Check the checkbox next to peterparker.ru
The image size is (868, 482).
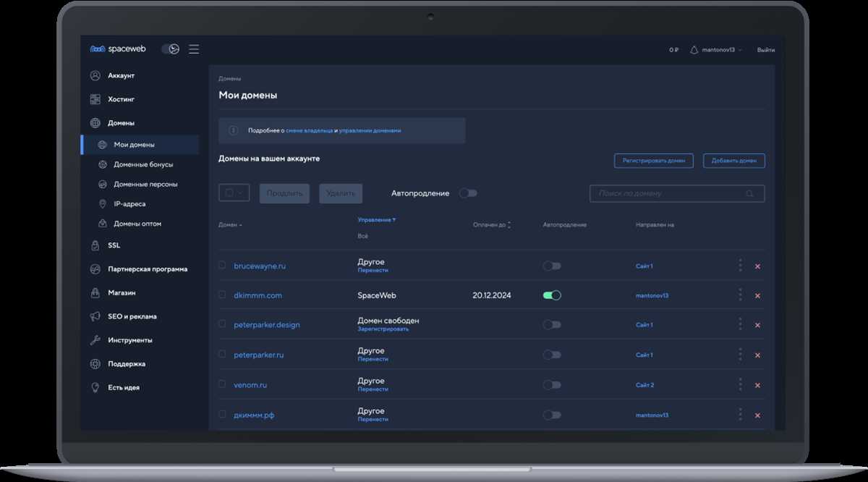point(222,354)
